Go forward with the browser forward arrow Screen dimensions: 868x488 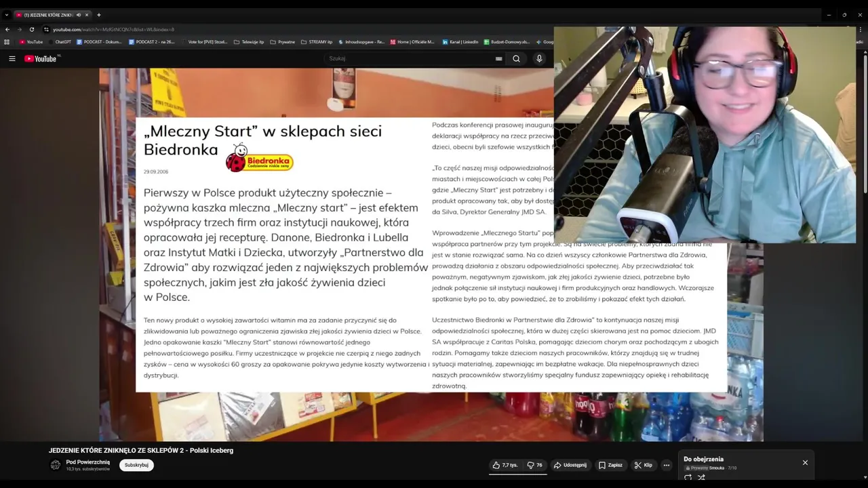19,29
